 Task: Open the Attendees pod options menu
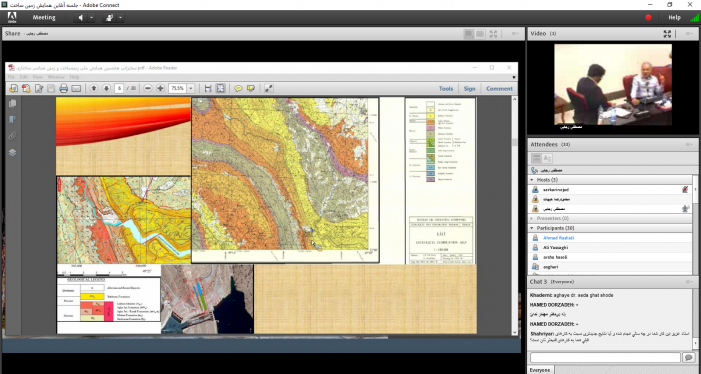(689, 144)
